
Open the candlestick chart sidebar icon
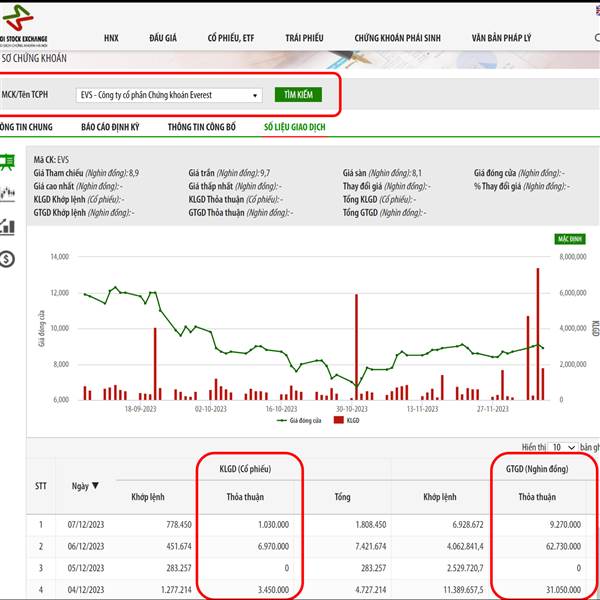[7, 194]
